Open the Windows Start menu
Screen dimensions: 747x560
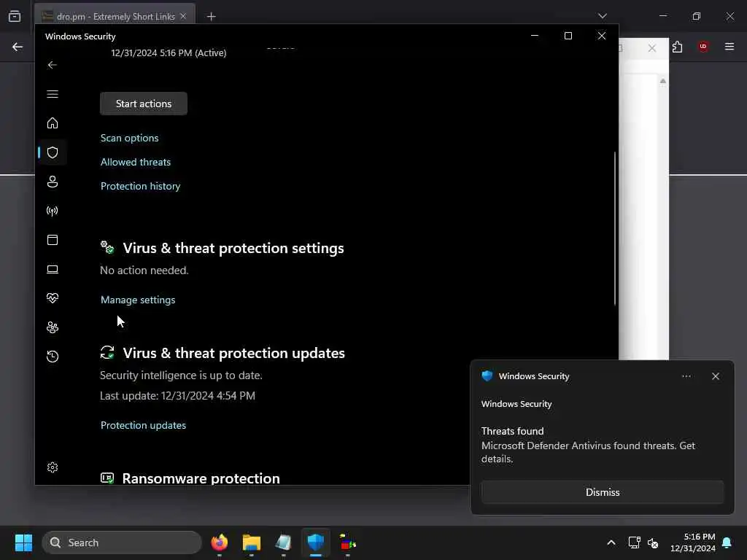23,542
